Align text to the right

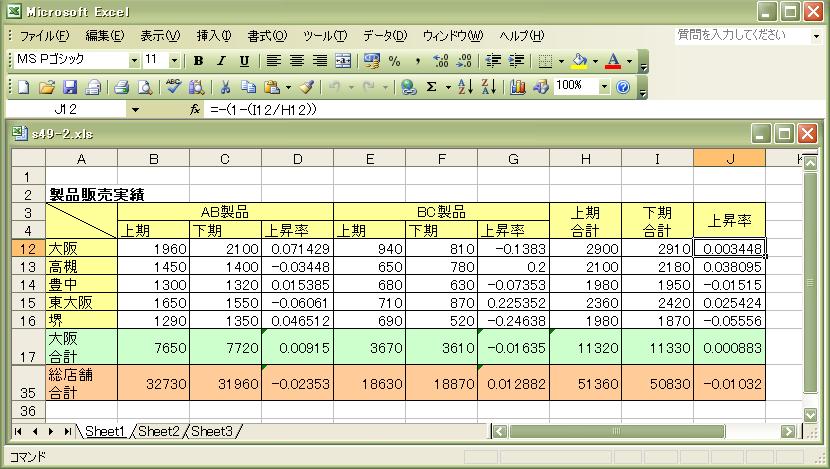320,61
